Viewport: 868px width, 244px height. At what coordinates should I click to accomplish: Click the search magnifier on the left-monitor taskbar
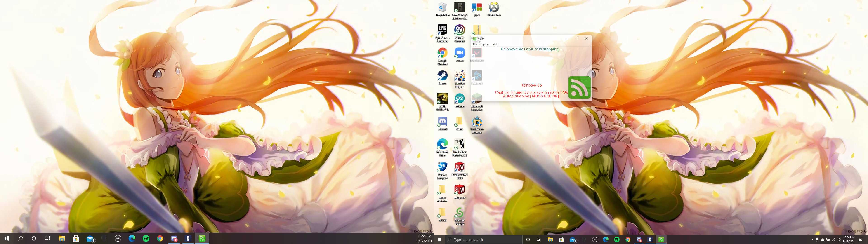tap(20, 238)
